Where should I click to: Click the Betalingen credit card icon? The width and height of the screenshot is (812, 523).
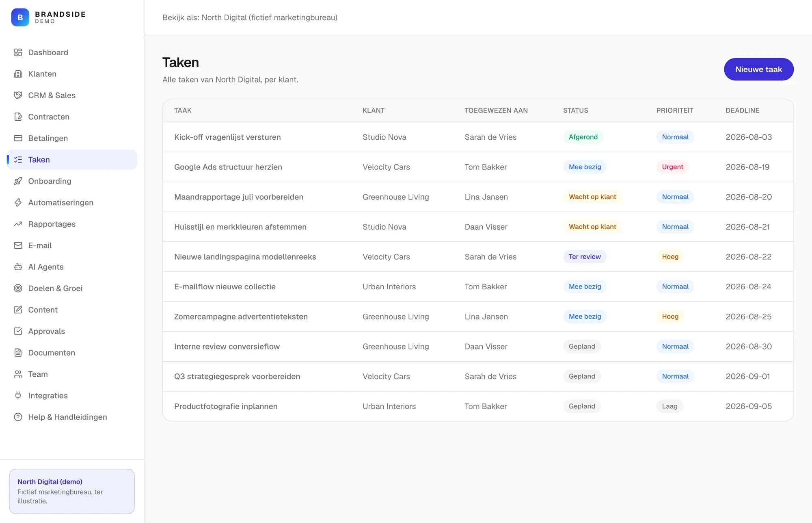[x=18, y=138]
